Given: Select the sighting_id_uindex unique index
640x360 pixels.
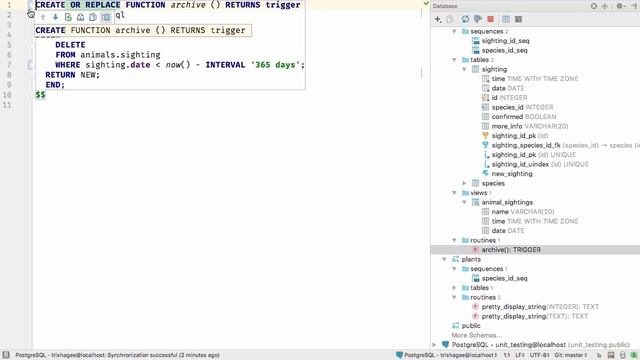Looking at the screenshot, I should 540,164.
